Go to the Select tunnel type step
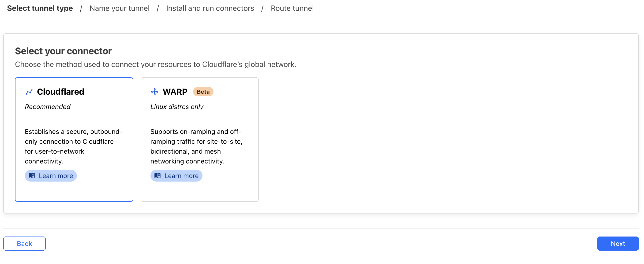 [x=40, y=8]
